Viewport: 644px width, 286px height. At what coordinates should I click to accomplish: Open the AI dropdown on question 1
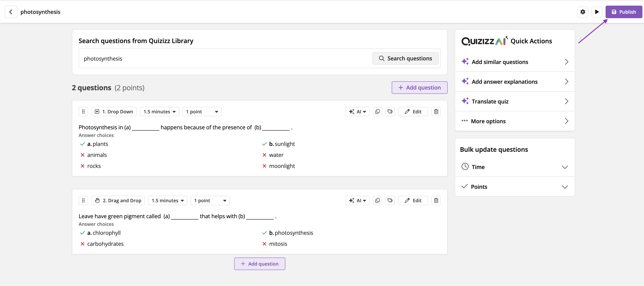[357, 112]
